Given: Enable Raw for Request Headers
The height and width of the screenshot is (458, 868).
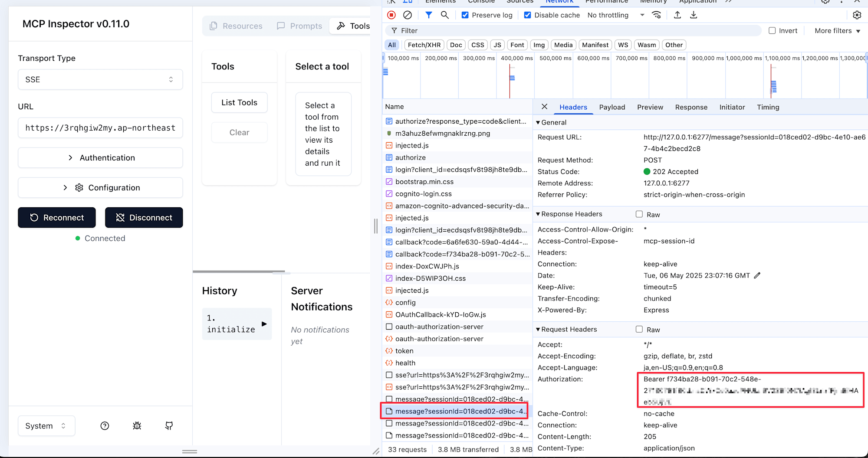Looking at the screenshot, I should pyautogui.click(x=639, y=330).
